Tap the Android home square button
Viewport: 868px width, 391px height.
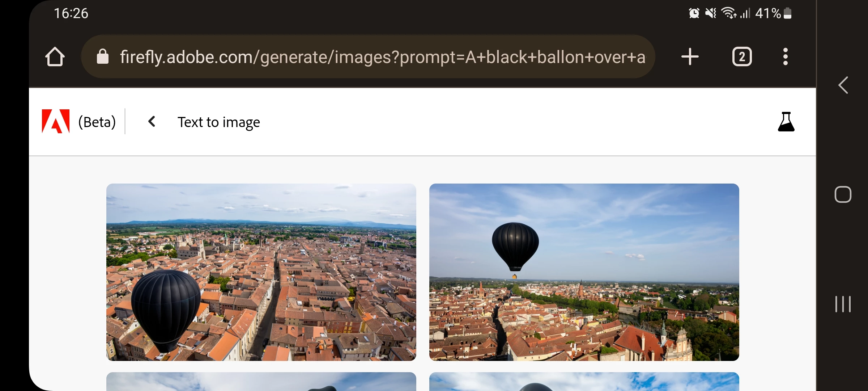click(x=843, y=195)
